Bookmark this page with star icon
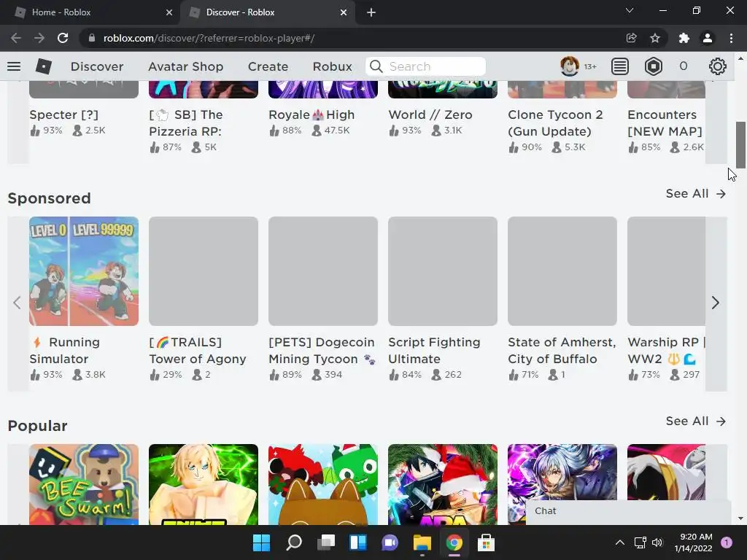 click(x=655, y=38)
